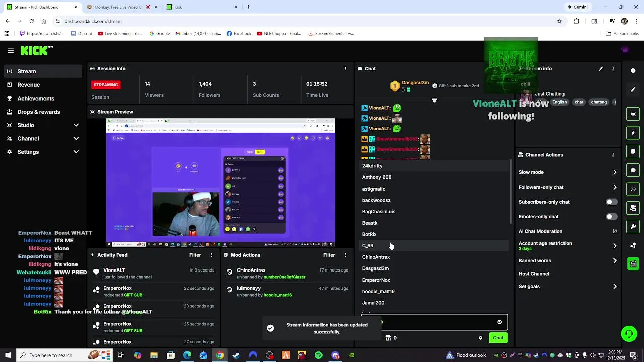Click the pencil icon in the right toolbar
This screenshot has width=644, height=362.
coord(633,89)
